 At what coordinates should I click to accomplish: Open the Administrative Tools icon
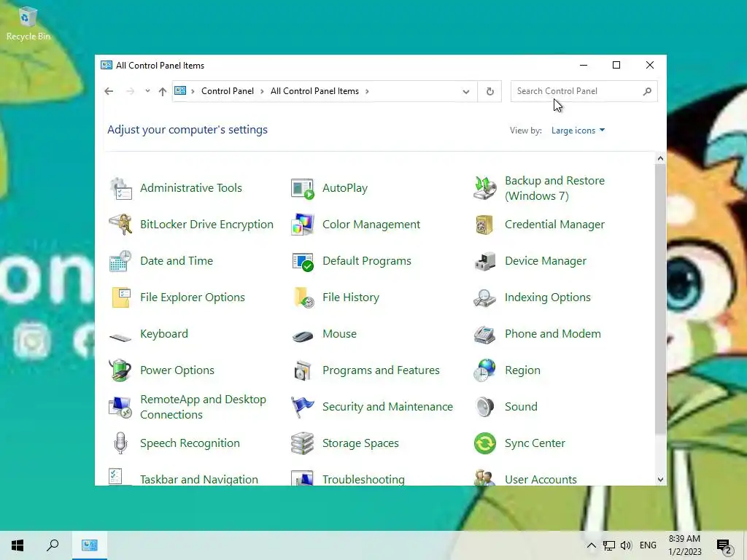point(120,188)
